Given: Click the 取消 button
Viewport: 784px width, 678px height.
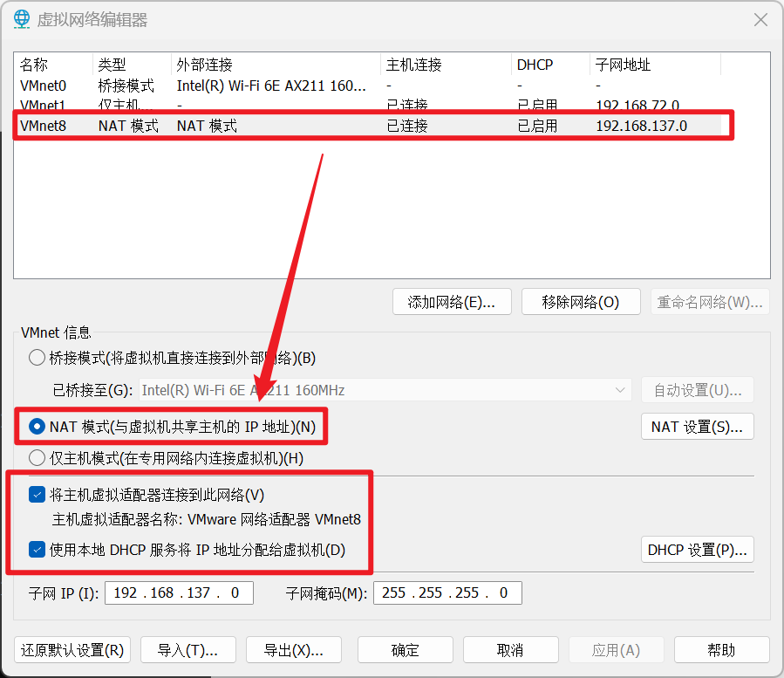Looking at the screenshot, I should [x=510, y=650].
